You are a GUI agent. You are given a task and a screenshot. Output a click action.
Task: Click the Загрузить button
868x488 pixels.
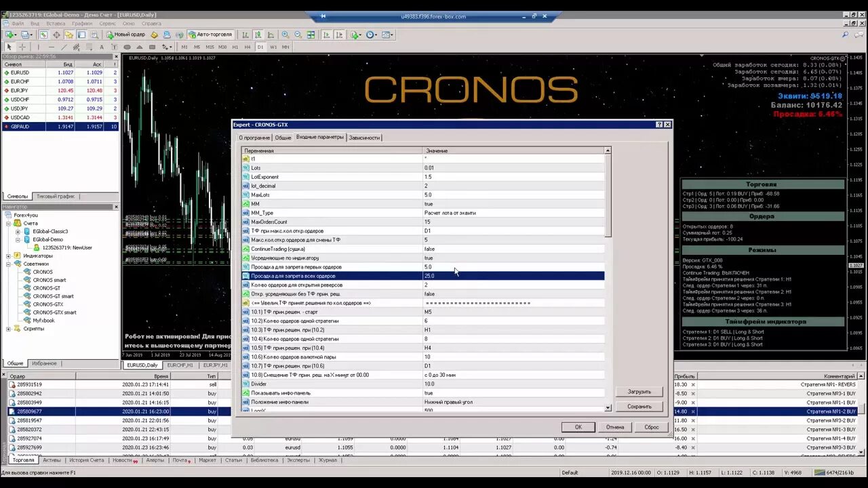click(x=639, y=392)
